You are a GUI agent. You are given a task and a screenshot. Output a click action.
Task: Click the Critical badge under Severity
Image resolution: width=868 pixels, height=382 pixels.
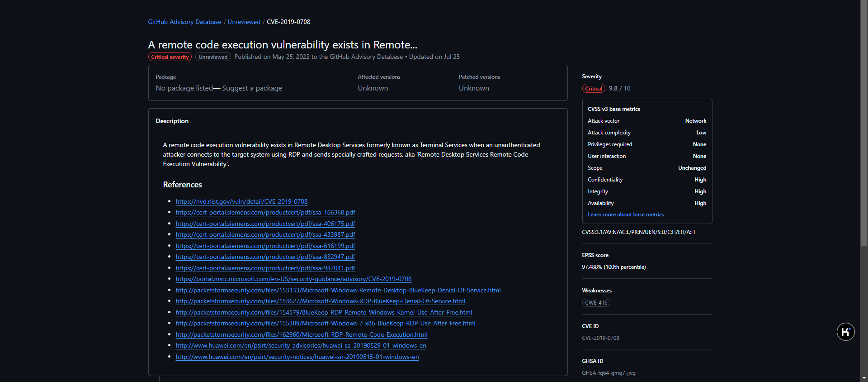point(594,89)
